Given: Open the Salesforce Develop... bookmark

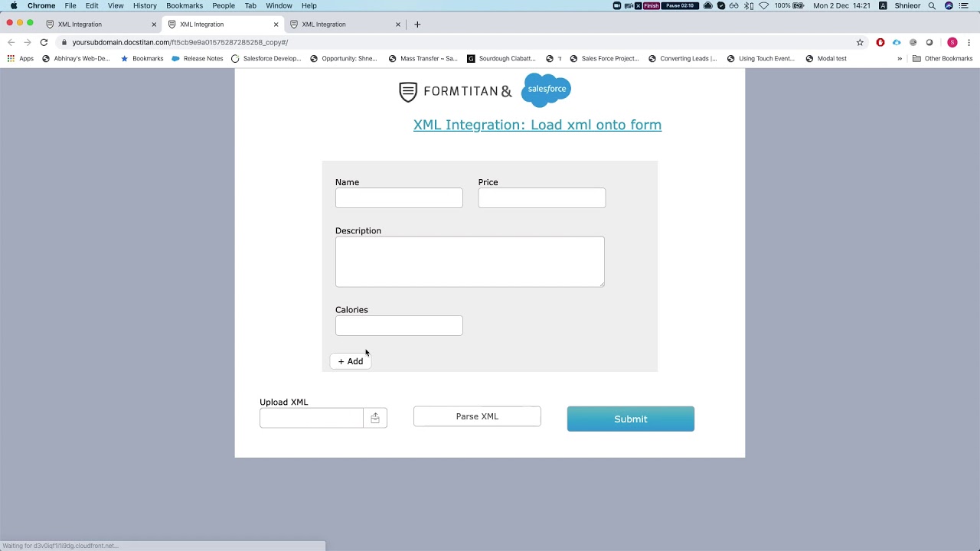Looking at the screenshot, I should [x=266, y=58].
